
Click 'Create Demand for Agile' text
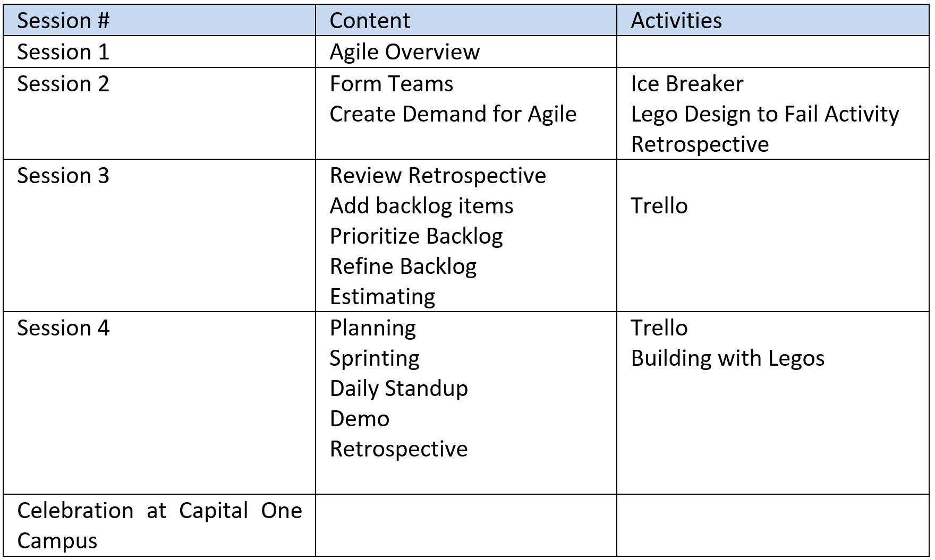coord(453,114)
